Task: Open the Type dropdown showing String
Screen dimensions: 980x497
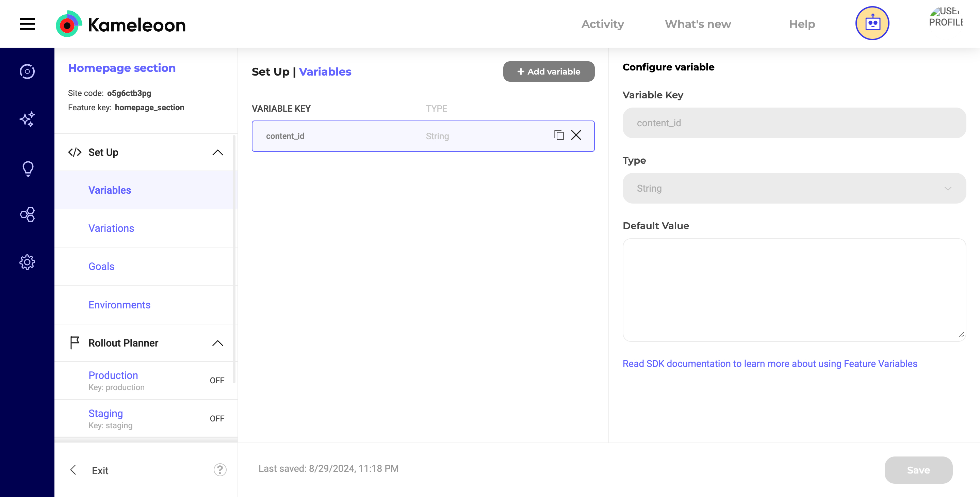Action: pos(794,188)
